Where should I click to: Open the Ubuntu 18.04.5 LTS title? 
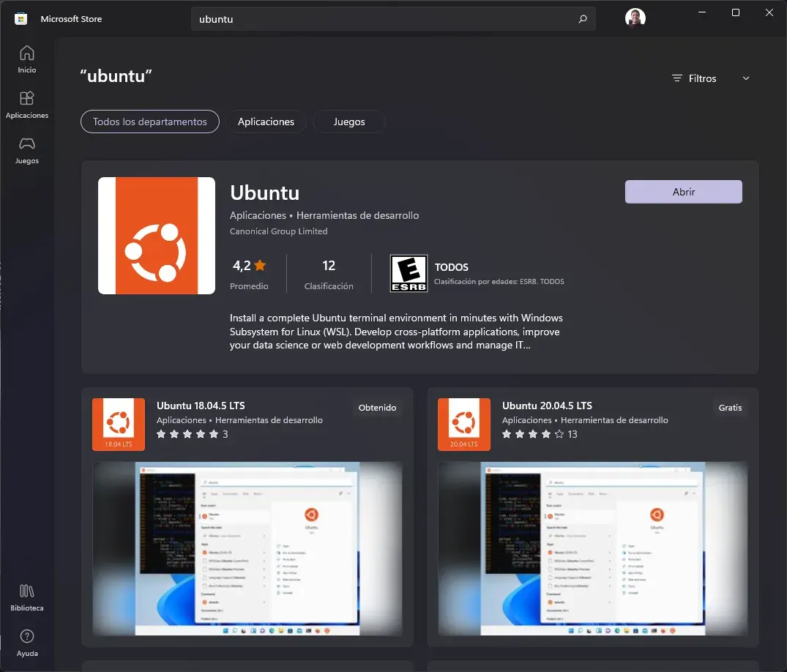point(201,406)
